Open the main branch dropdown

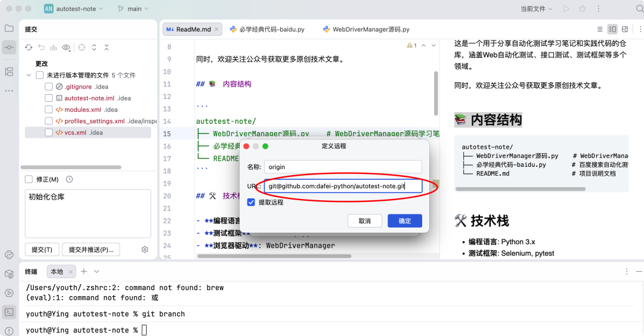pyautogui.click(x=133, y=8)
